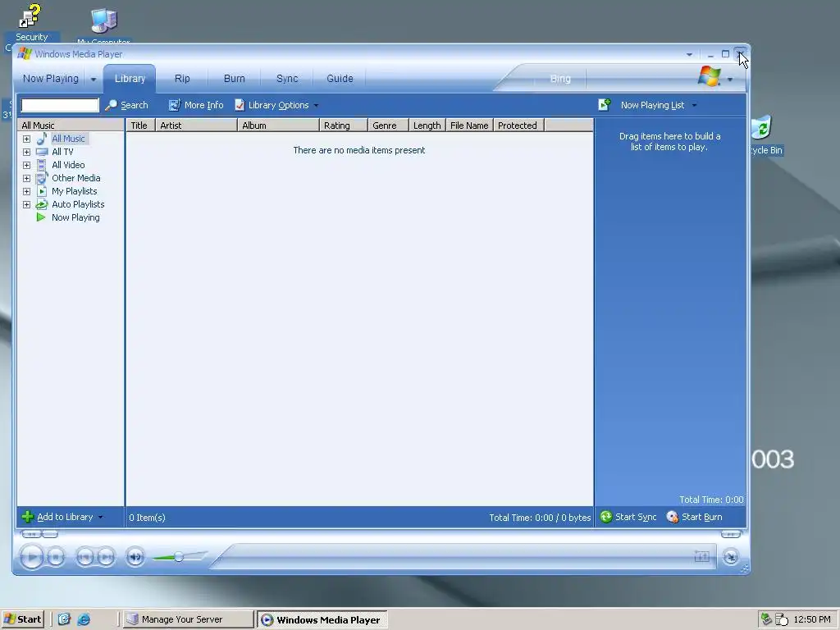Image resolution: width=840 pixels, height=630 pixels.
Task: Switch to skin mode icon
Action: (x=730, y=557)
